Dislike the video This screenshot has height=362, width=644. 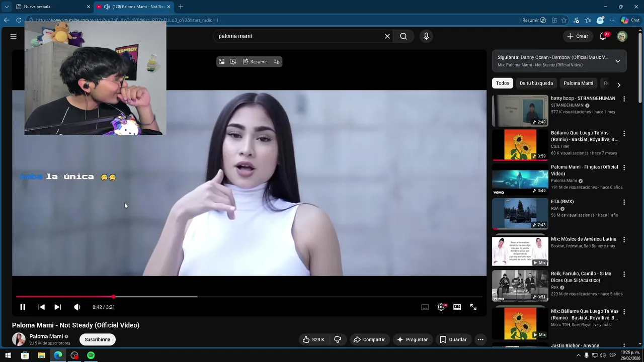(x=338, y=340)
